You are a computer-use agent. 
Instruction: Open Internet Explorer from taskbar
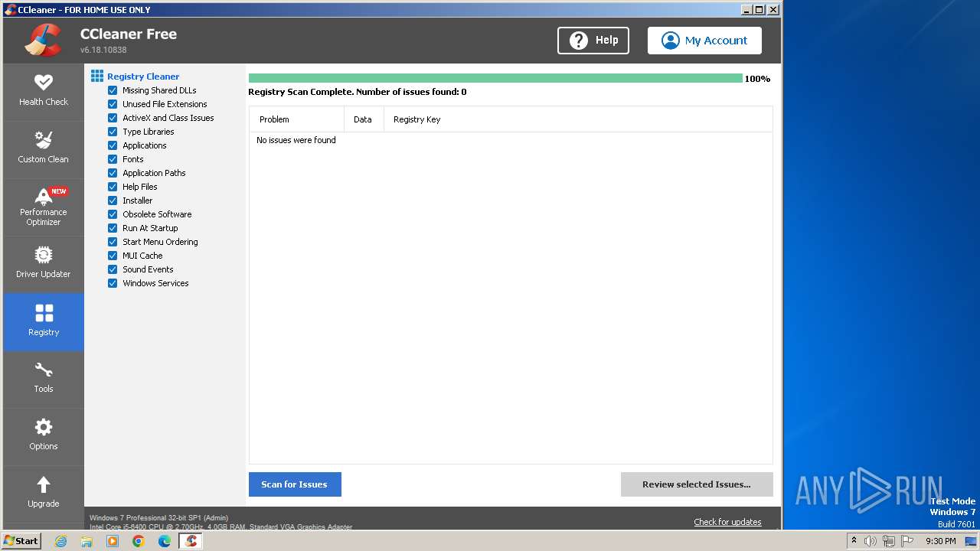pyautogui.click(x=60, y=541)
